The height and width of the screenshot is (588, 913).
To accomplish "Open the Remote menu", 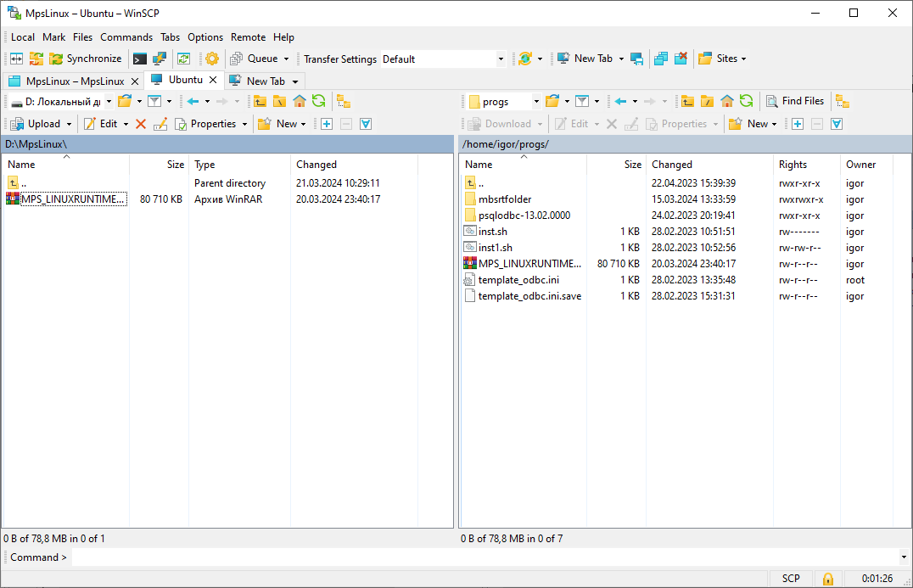I will (248, 37).
